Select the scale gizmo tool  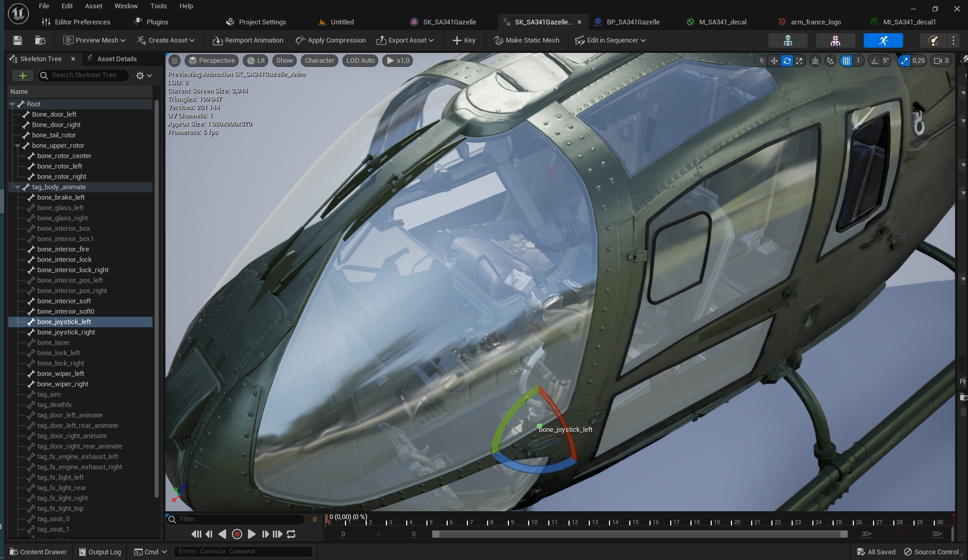click(799, 61)
